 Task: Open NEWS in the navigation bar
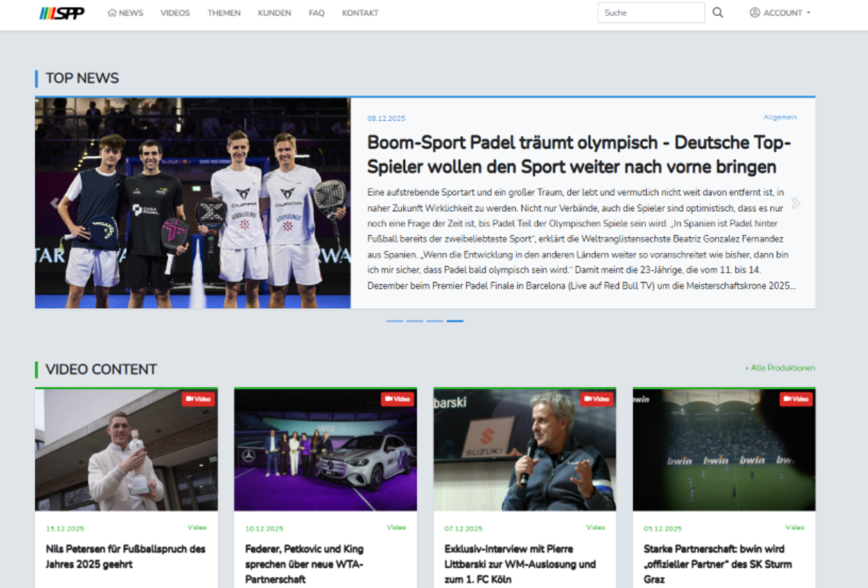(126, 12)
